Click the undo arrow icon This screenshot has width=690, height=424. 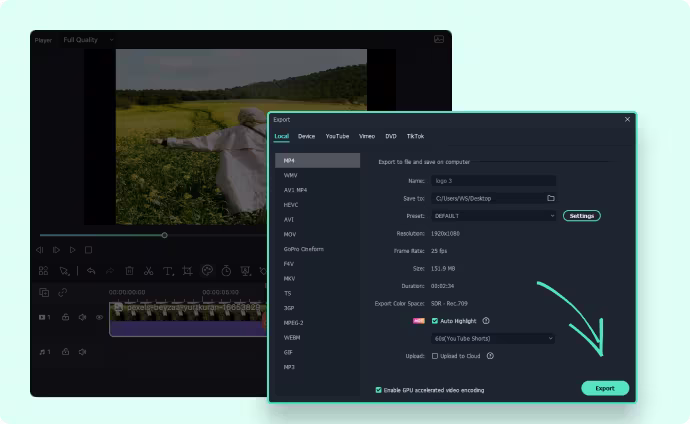(91, 271)
